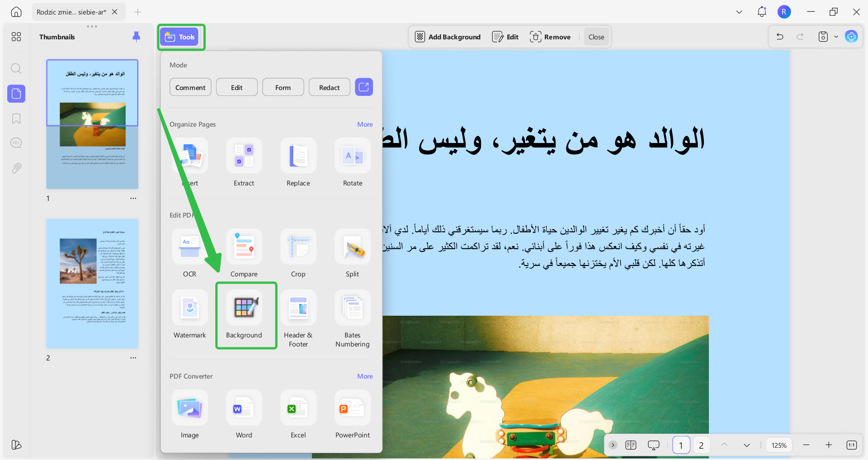
Task: Click Add Background in toolbar
Action: pos(448,37)
